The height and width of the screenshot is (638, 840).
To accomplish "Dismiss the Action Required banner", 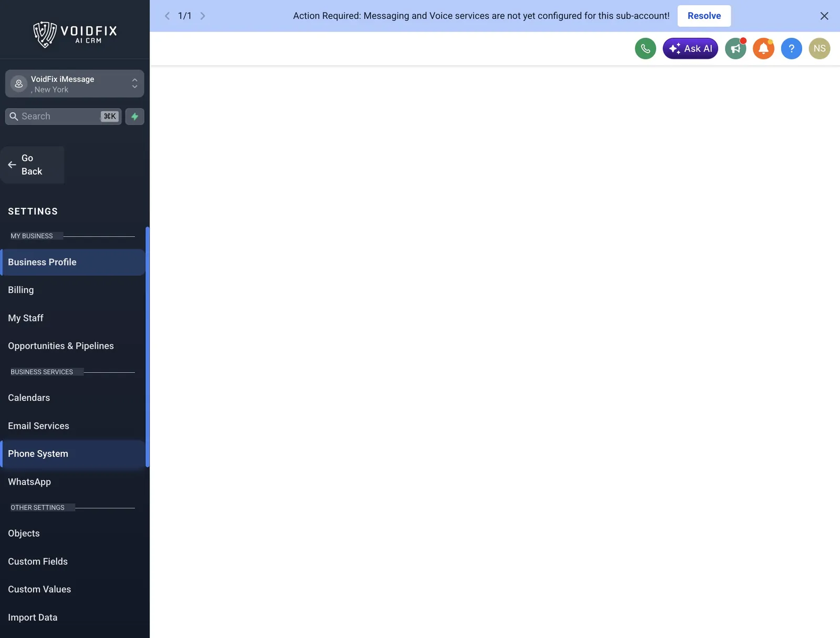I will pyautogui.click(x=824, y=16).
